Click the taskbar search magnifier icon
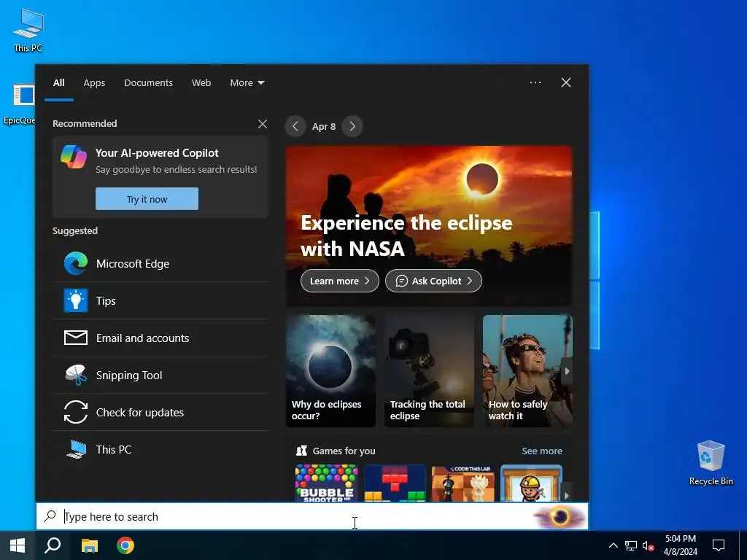 coord(53,545)
